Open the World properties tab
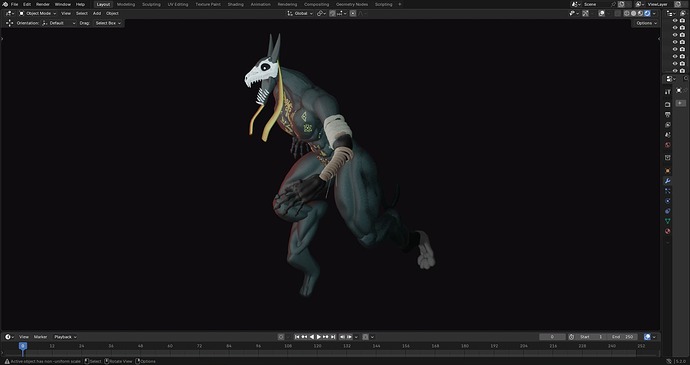Viewport: 690px width, 365px height. [668, 145]
